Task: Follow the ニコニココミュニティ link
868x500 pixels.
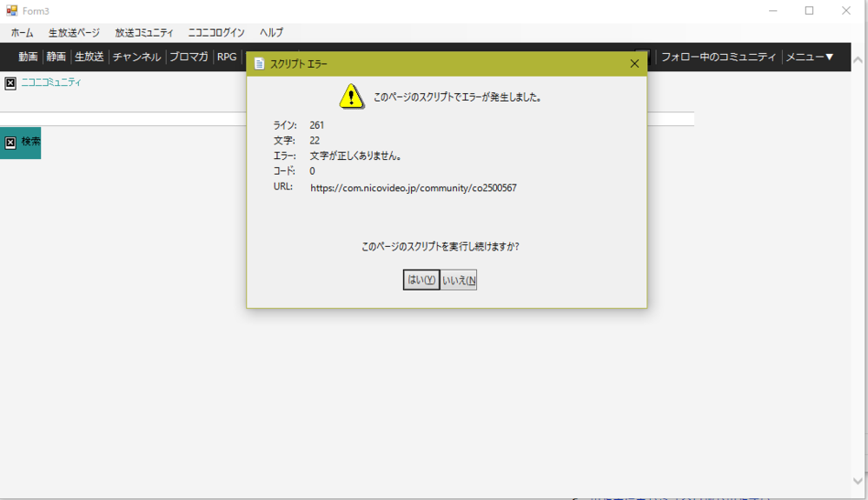Action: coord(51,83)
